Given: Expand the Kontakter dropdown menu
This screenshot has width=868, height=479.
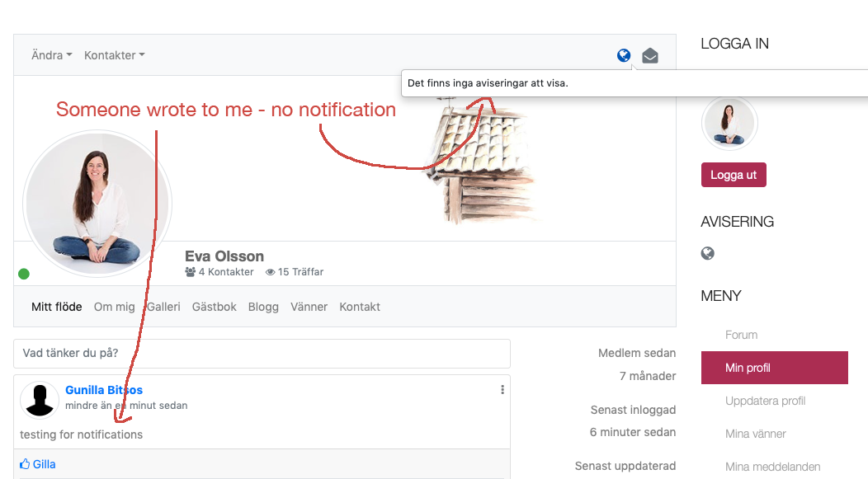Looking at the screenshot, I should coord(115,55).
